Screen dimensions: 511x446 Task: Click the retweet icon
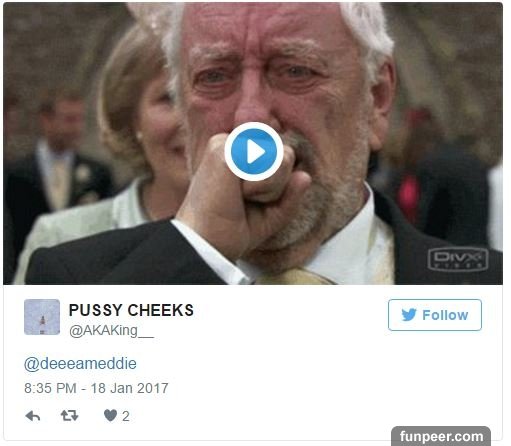[69, 416]
